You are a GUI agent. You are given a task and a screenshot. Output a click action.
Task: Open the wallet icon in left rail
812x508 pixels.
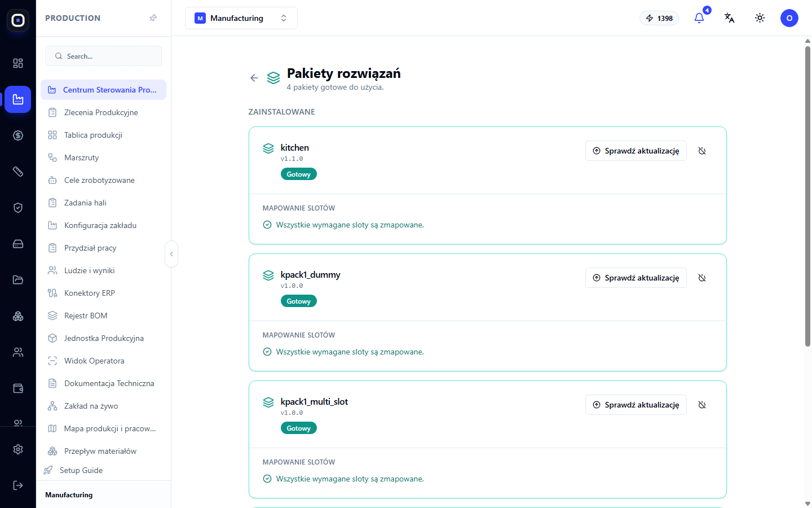(x=18, y=388)
